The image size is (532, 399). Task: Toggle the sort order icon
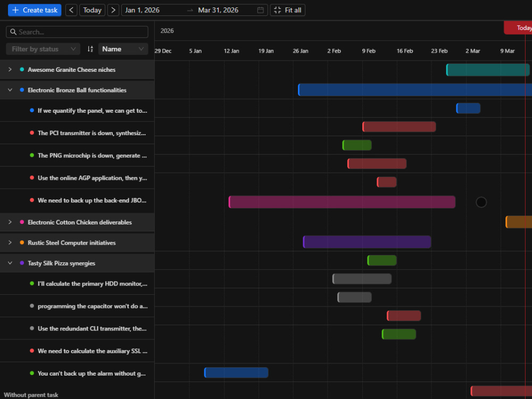(90, 49)
